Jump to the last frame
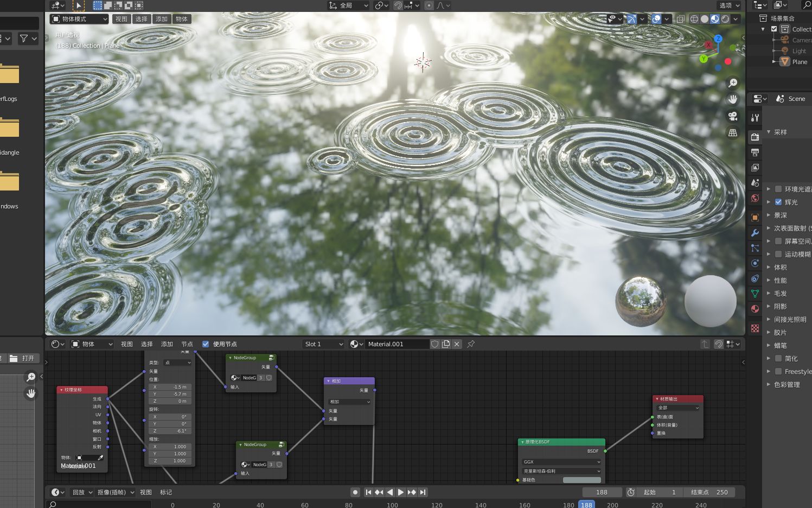Viewport: 812px width, 508px height. [423, 492]
